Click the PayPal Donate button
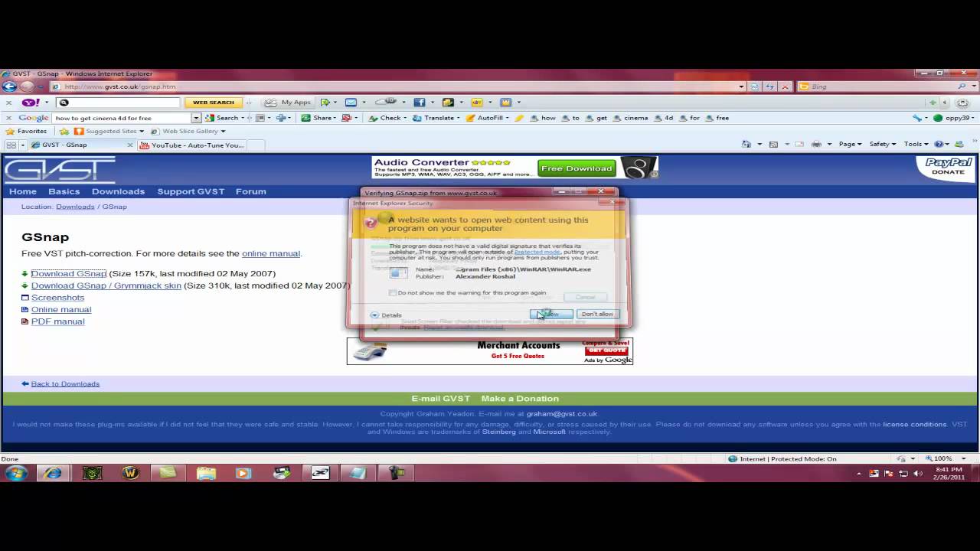Screen dimensions: 980x551 pyautogui.click(x=948, y=167)
